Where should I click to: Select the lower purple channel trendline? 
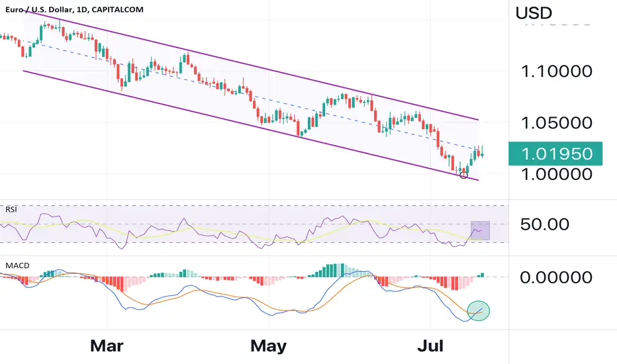(x=252, y=126)
